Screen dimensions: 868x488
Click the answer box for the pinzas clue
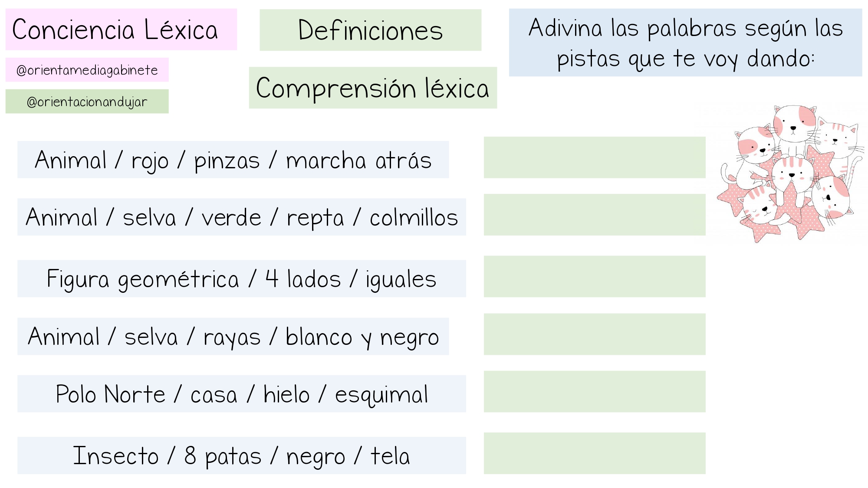pos(595,157)
